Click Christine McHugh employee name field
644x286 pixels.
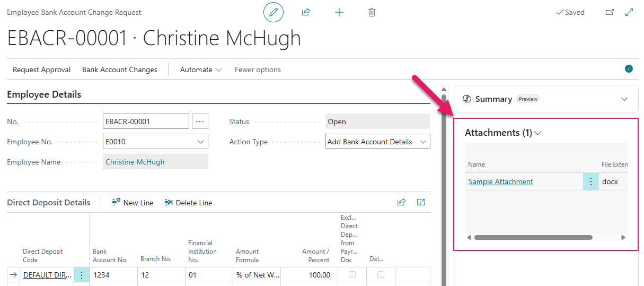tap(155, 162)
